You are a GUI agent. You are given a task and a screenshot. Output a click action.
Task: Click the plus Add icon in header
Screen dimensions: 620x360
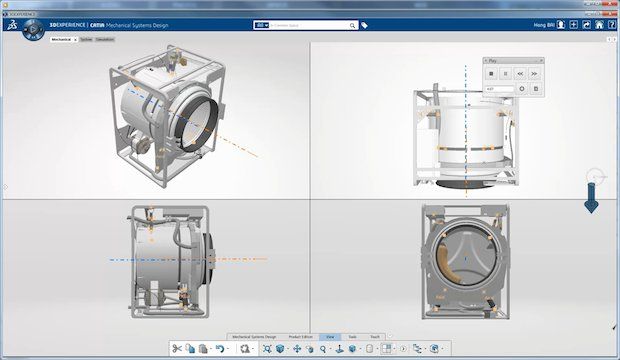(574, 25)
